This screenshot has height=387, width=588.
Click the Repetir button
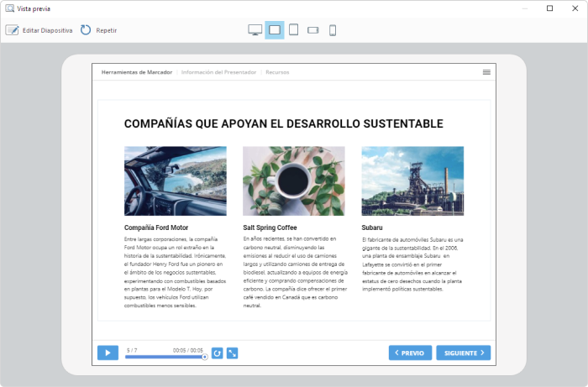point(98,30)
